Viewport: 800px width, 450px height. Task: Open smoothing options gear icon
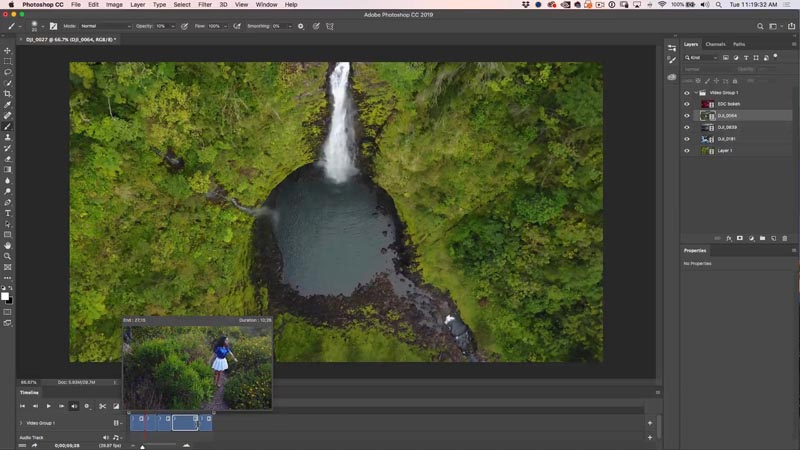point(301,26)
